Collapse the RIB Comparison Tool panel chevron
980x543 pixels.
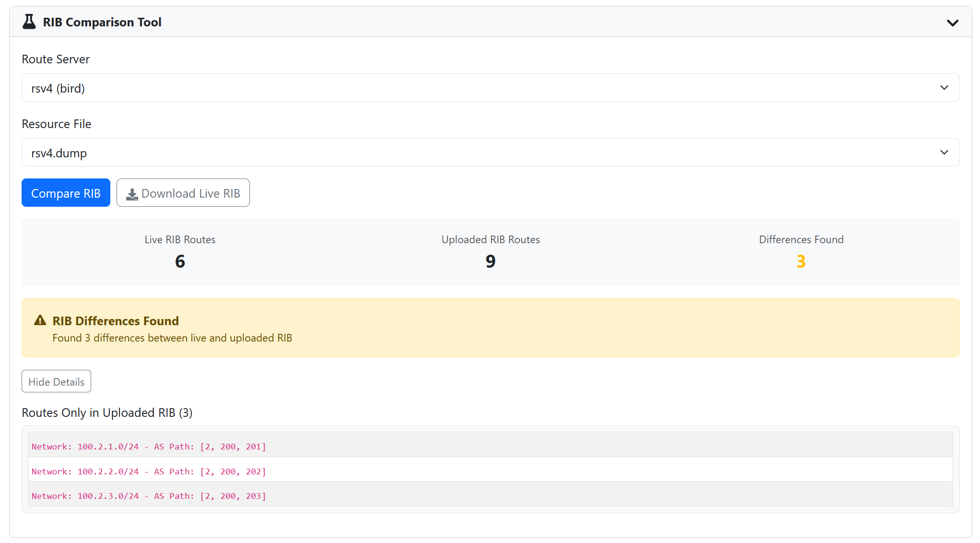pos(952,23)
